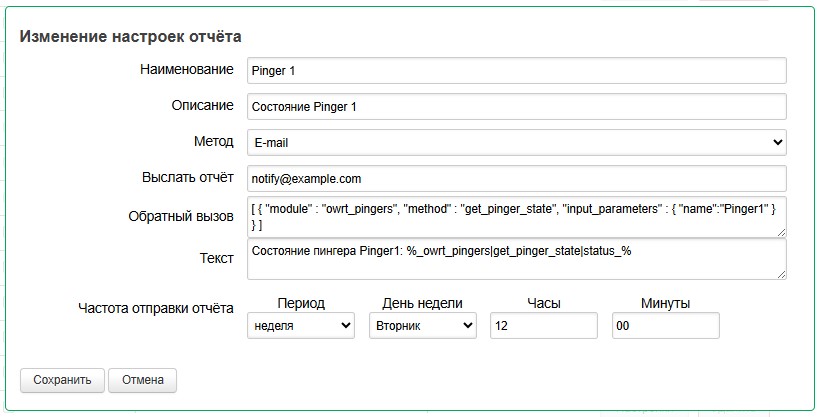
Task: Click the Метод dropdown arrow
Action: pos(777,143)
